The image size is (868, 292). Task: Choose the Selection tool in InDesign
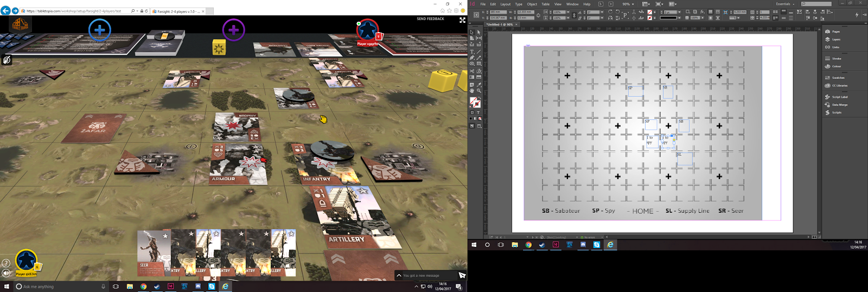(471, 32)
